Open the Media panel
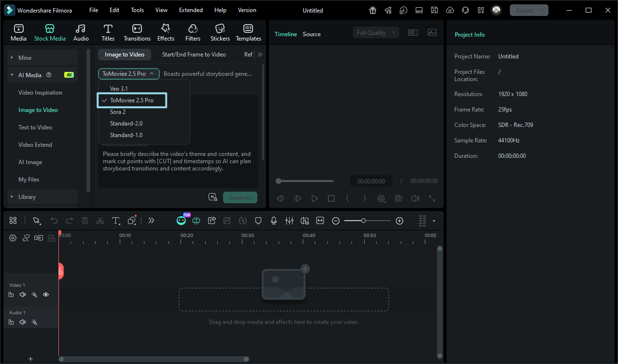Image resolution: width=618 pixels, height=364 pixels. (18, 32)
